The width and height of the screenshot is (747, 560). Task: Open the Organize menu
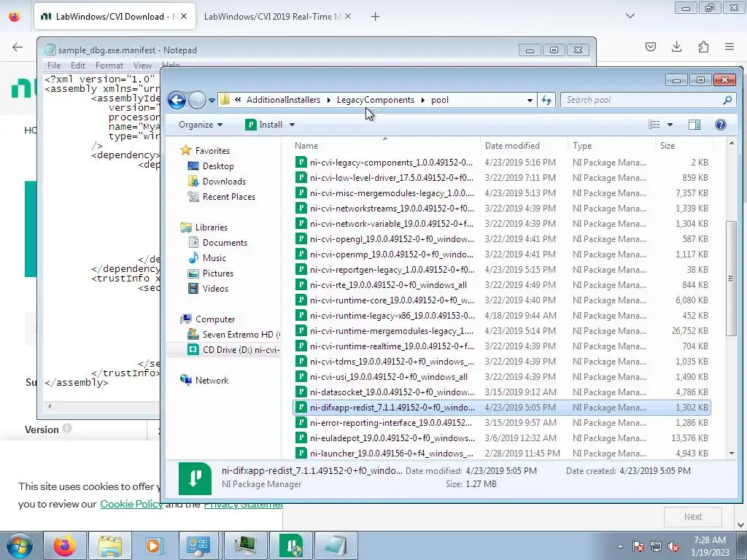pos(201,125)
